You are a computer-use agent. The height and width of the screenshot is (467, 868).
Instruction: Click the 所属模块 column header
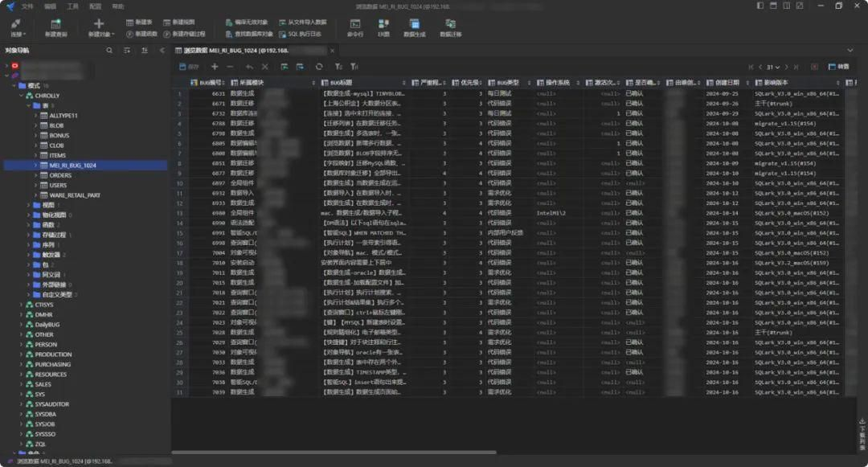click(272, 83)
